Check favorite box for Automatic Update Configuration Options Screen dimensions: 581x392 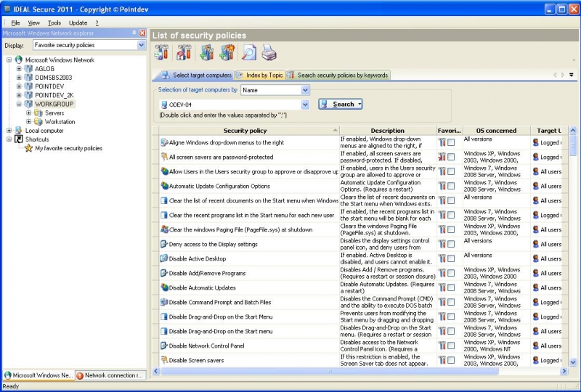pyautogui.click(x=451, y=186)
